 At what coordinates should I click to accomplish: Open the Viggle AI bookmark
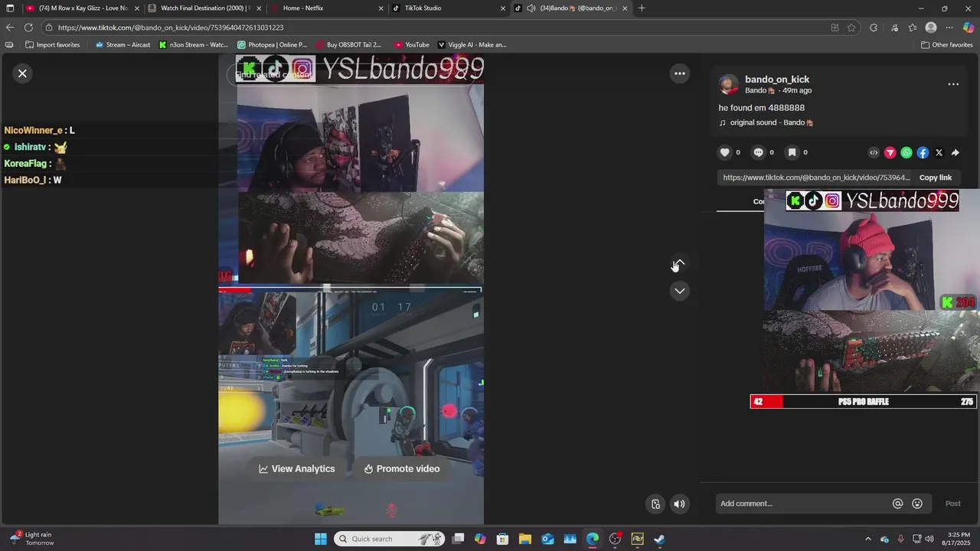click(x=472, y=45)
